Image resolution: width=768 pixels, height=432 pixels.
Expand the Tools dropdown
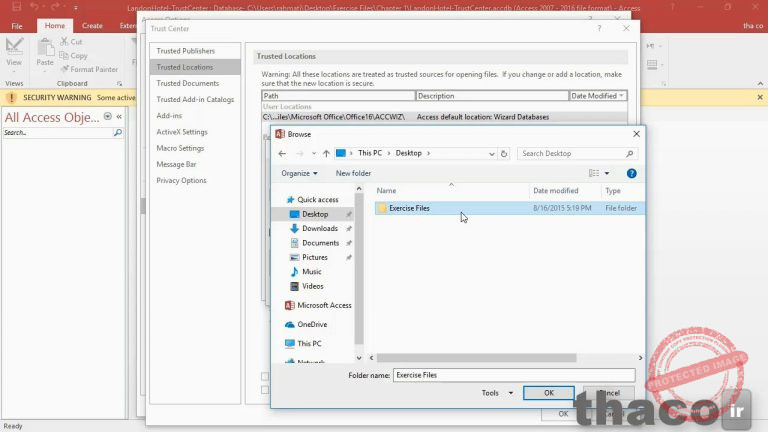tap(496, 393)
